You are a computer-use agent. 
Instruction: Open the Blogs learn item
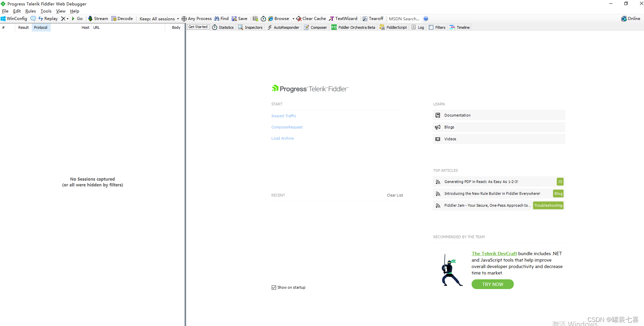tap(499, 127)
